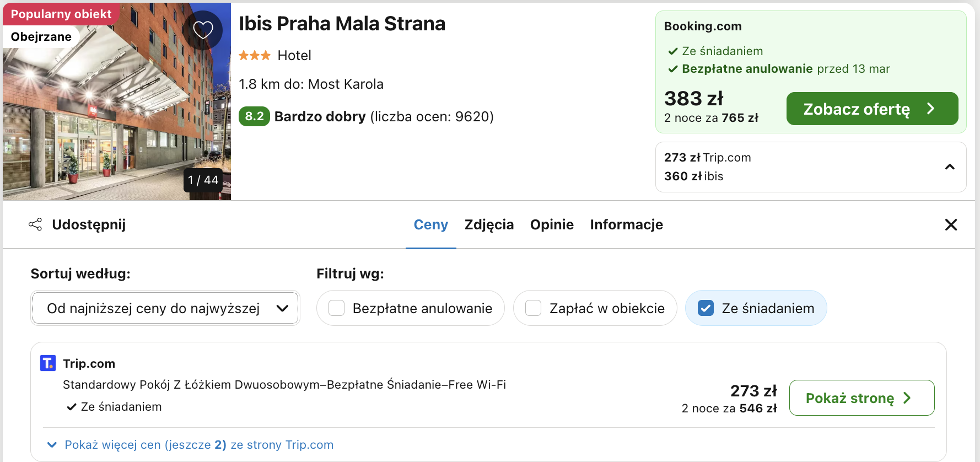The width and height of the screenshot is (980, 462).
Task: Click the Zobacz ofertę button
Action: point(872,109)
